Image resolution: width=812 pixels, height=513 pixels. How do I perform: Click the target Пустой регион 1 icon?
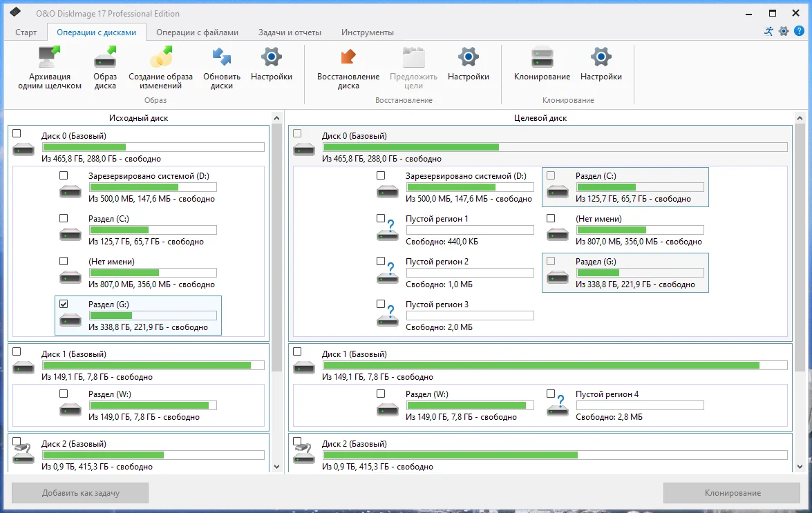pyautogui.click(x=388, y=231)
